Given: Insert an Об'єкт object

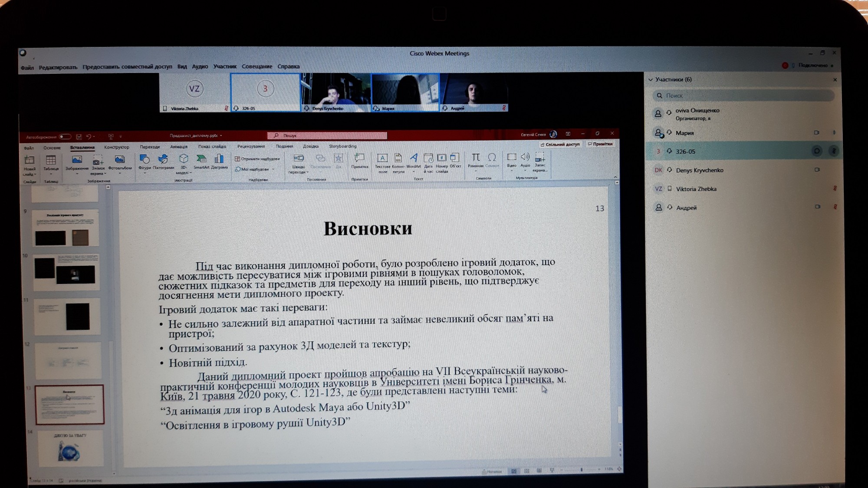Looking at the screenshot, I should click(455, 161).
